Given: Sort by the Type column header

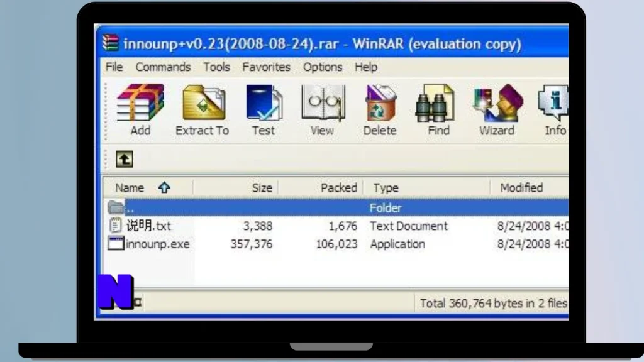Looking at the screenshot, I should 386,187.
